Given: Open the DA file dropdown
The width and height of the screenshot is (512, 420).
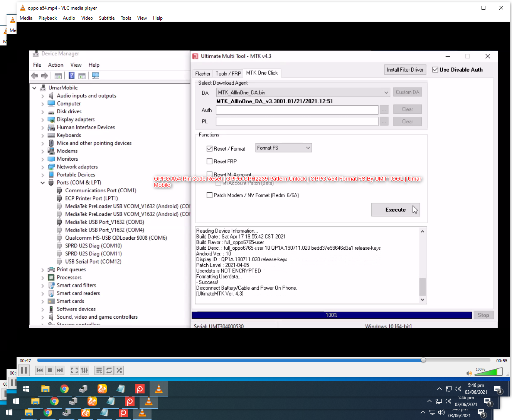Looking at the screenshot, I should pyautogui.click(x=386, y=92).
